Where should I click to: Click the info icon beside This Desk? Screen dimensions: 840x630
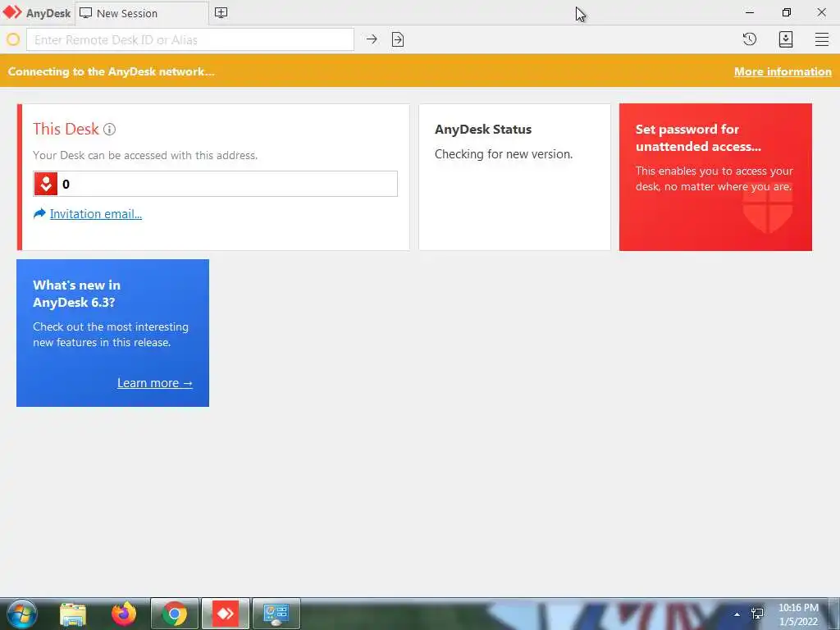(x=109, y=129)
